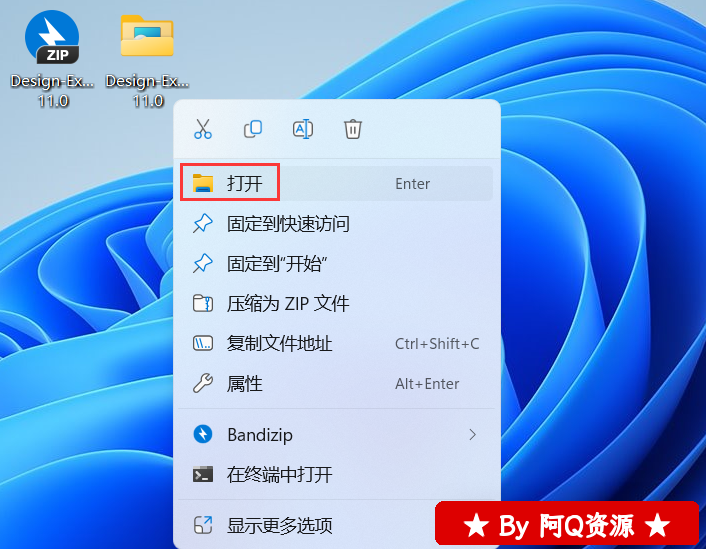Select 压缩为 ZIP 文件 option

[336, 304]
